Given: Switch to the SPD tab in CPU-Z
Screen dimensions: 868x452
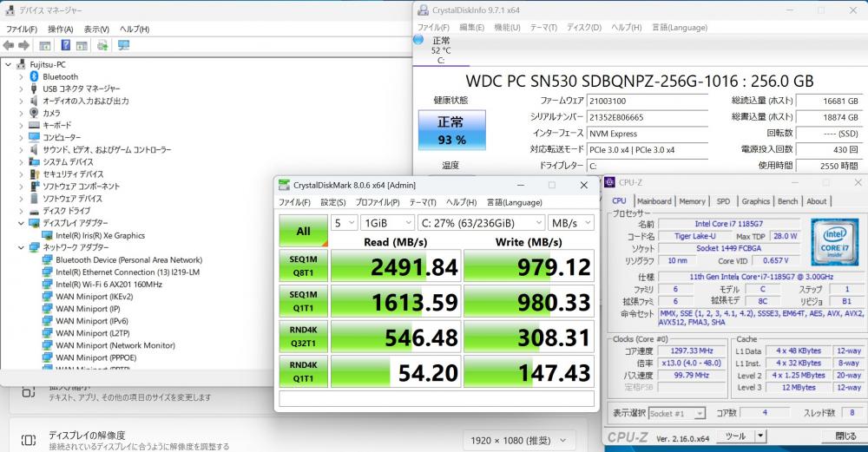Looking at the screenshot, I should [723, 201].
